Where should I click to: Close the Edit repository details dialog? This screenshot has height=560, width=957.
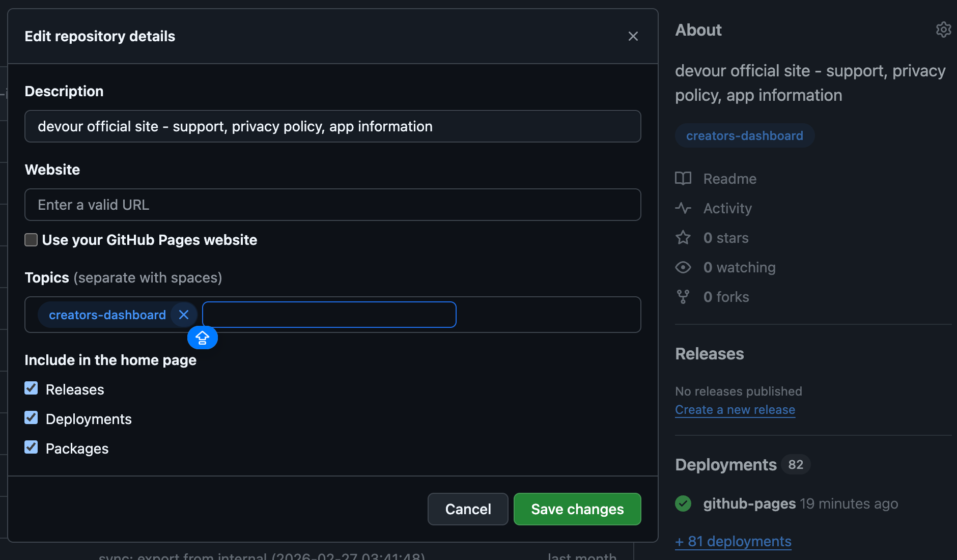[633, 36]
